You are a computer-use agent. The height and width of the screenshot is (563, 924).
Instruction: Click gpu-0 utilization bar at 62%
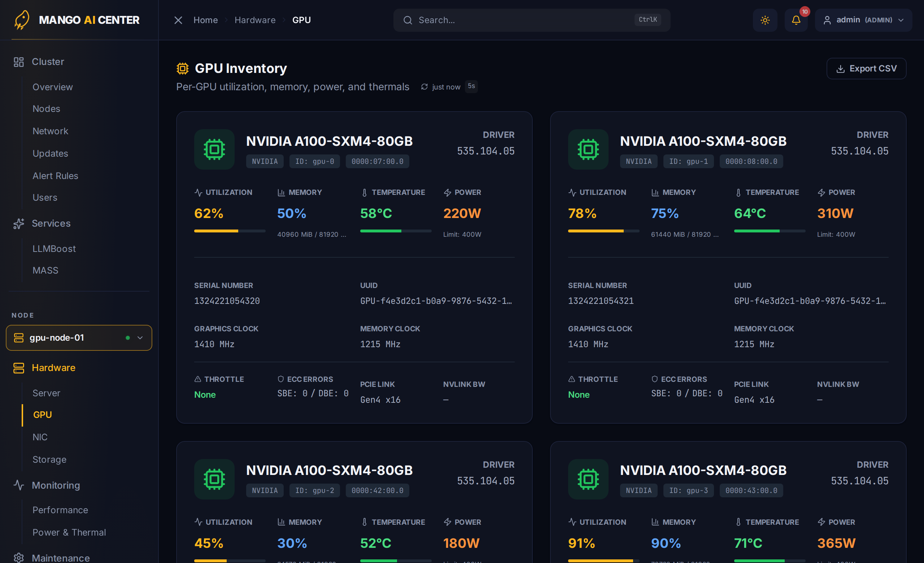(230, 231)
